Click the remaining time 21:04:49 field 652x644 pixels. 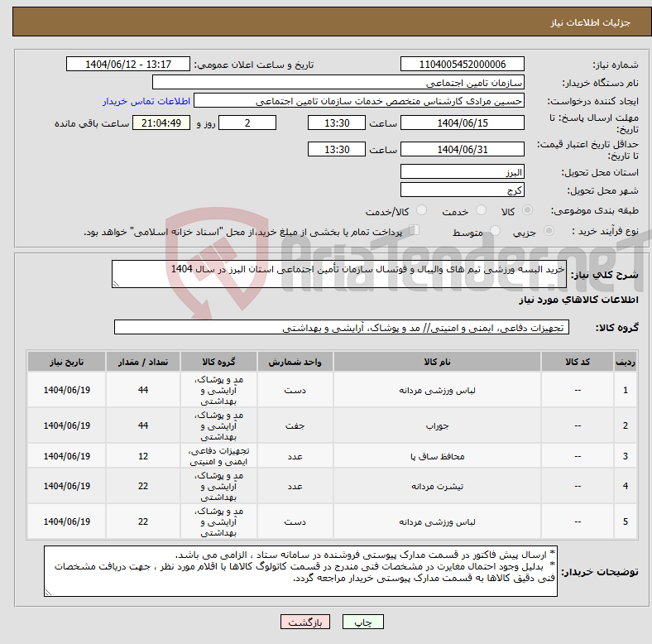tap(161, 123)
